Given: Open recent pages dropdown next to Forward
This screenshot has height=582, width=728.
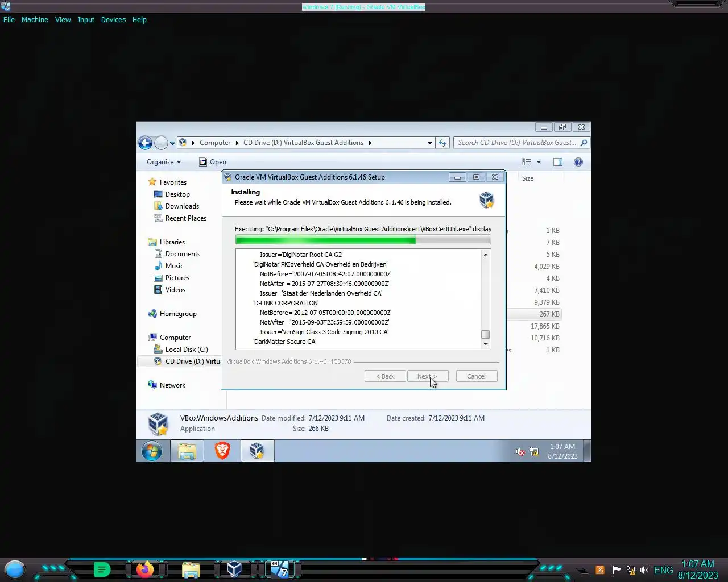Looking at the screenshot, I should coord(172,143).
